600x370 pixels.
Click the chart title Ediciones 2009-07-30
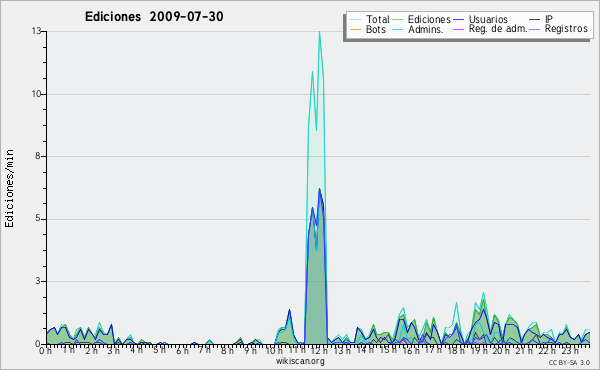click(154, 17)
